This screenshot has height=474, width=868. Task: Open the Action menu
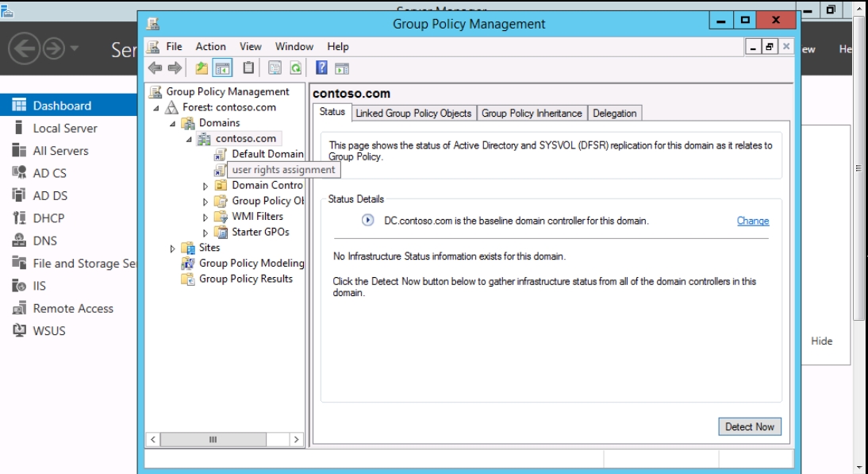tap(210, 47)
